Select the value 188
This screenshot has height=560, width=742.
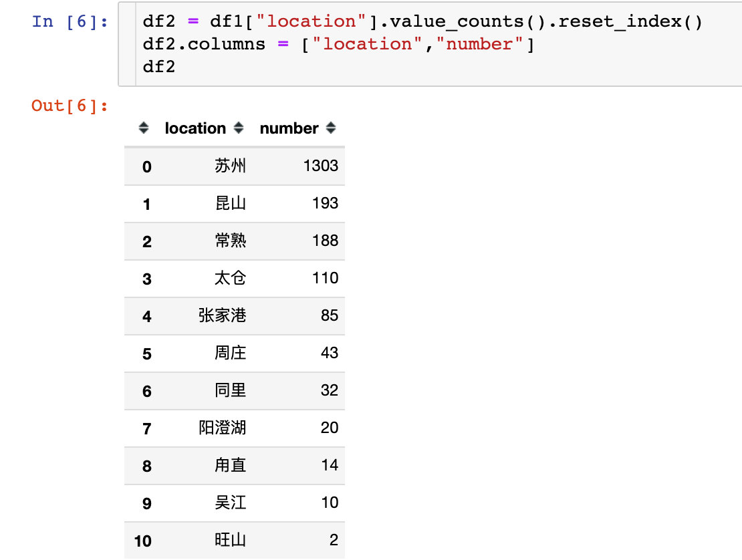[325, 241]
